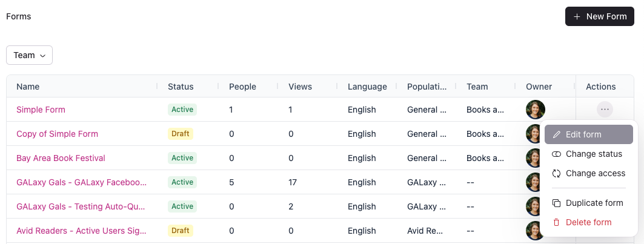Click the New Form button
This screenshot has height=244, width=644.
600,16
